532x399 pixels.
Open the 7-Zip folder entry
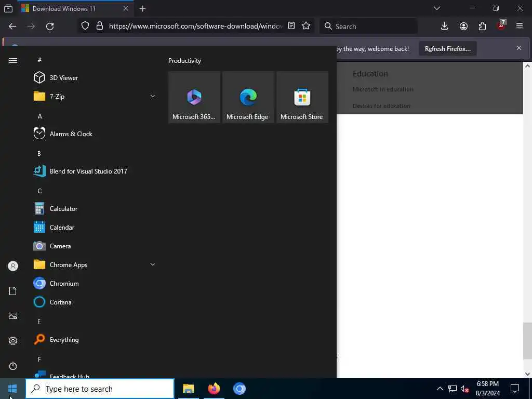pyautogui.click(x=95, y=96)
